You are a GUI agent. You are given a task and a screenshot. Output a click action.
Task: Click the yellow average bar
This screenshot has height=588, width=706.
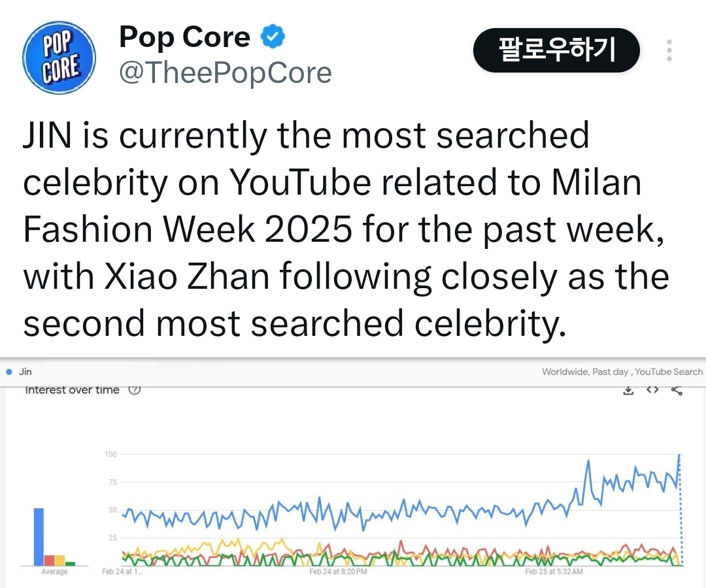click(x=59, y=560)
